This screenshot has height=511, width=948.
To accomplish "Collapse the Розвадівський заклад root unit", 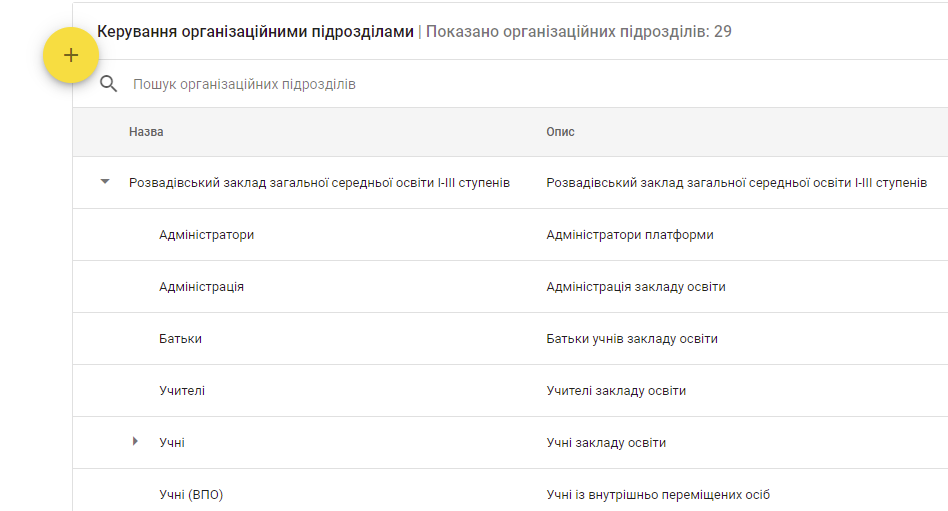I will coord(105,181).
